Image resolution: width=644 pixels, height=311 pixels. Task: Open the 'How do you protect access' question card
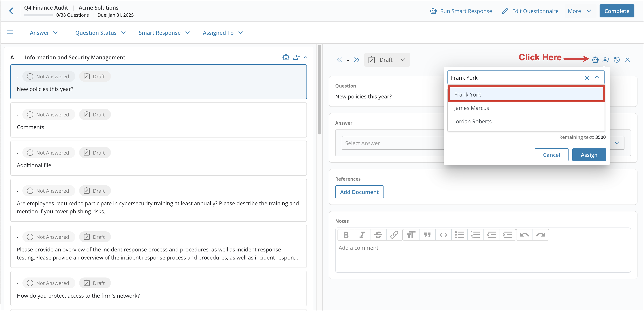pos(158,289)
